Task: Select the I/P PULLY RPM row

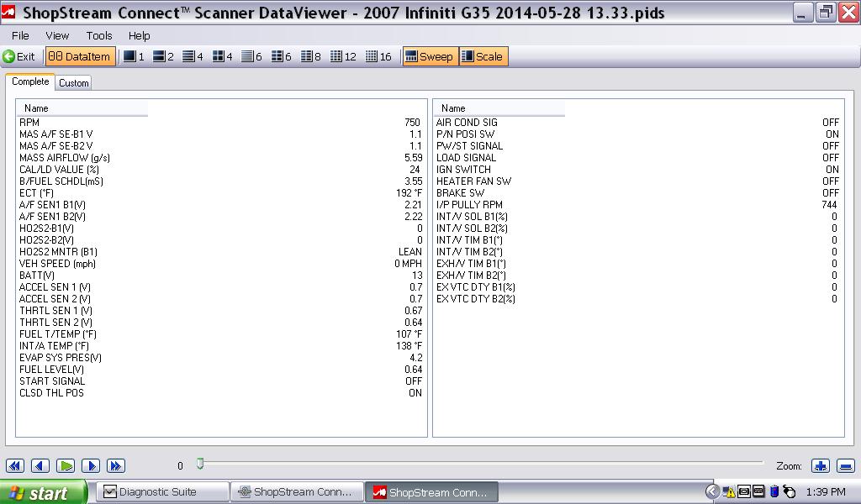Action: click(x=638, y=205)
